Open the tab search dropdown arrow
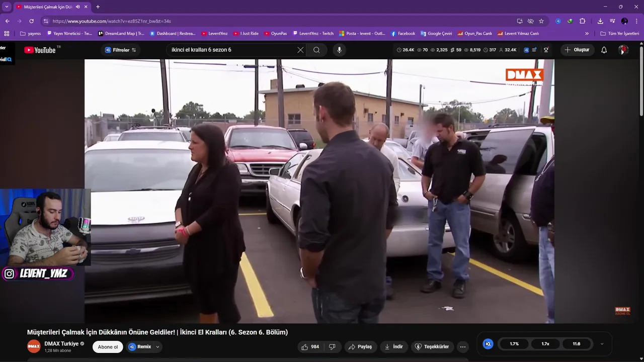This screenshot has height=362, width=644. (7, 7)
